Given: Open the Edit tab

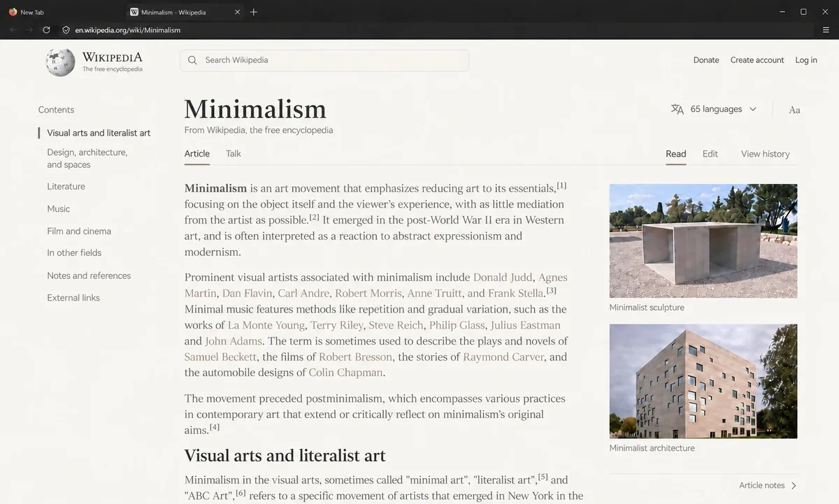Looking at the screenshot, I should coord(710,154).
